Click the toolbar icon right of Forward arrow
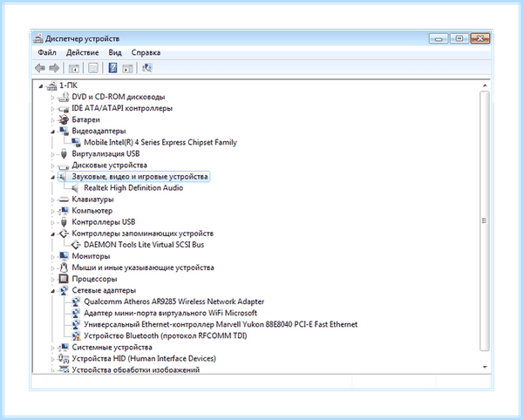Screen dimensions: 523x420 74,68
